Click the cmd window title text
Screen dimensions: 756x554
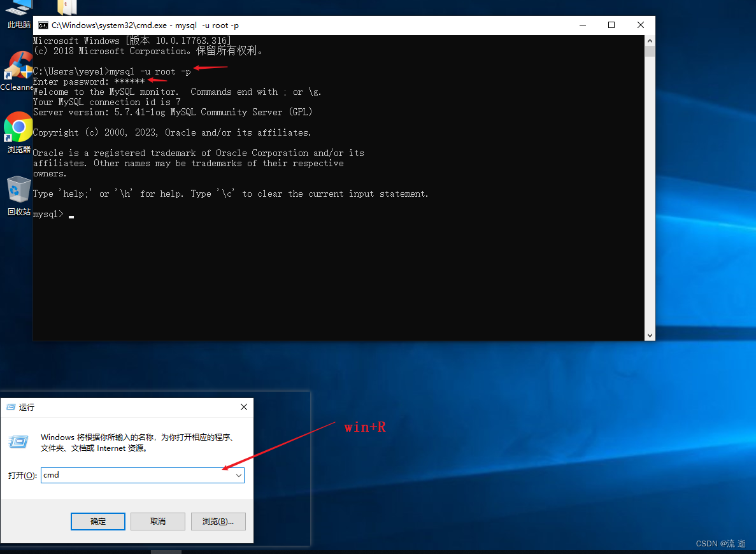coord(145,25)
